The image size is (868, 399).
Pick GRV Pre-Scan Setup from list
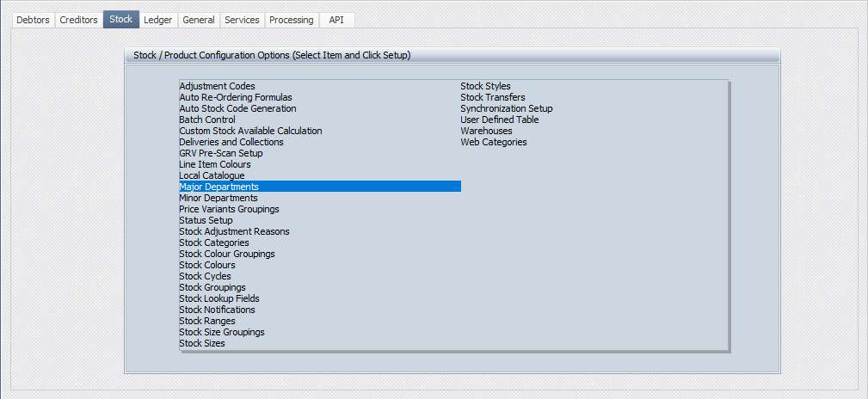[220, 153]
